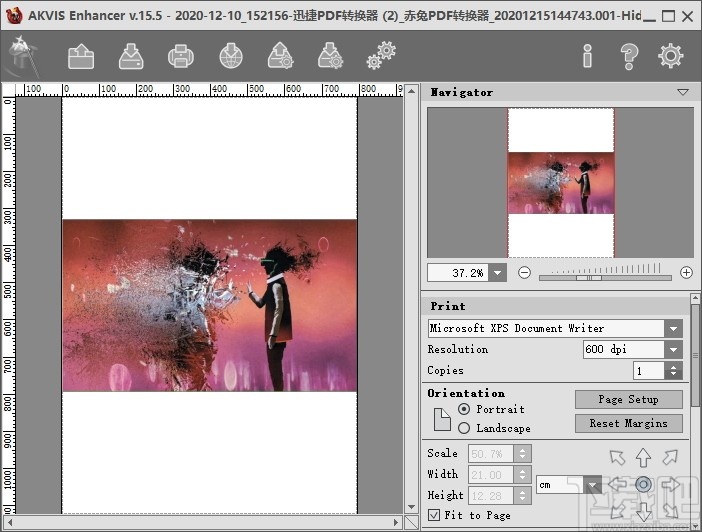Image resolution: width=702 pixels, height=532 pixels.
Task: Align image to top-right with arrow icon
Action: (x=670, y=457)
